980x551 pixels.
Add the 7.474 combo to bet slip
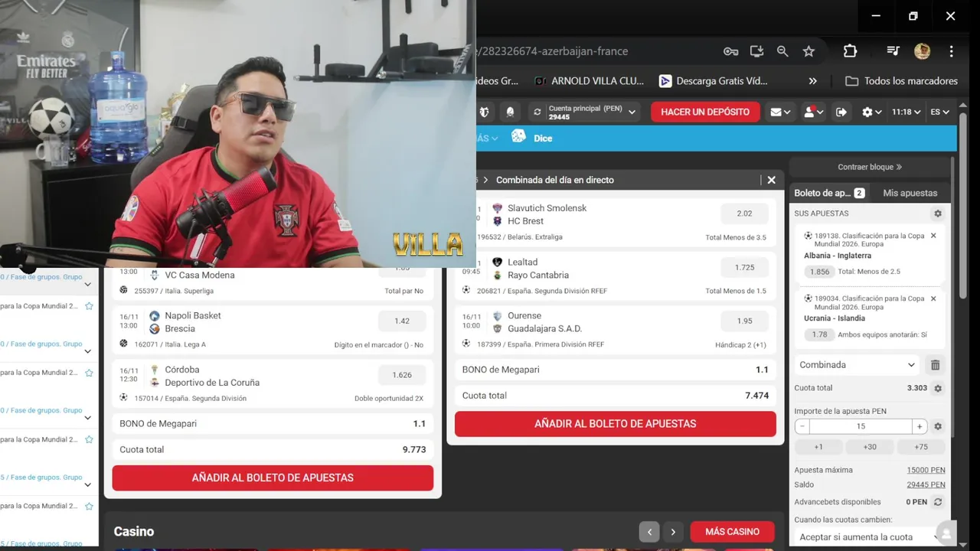tap(616, 424)
